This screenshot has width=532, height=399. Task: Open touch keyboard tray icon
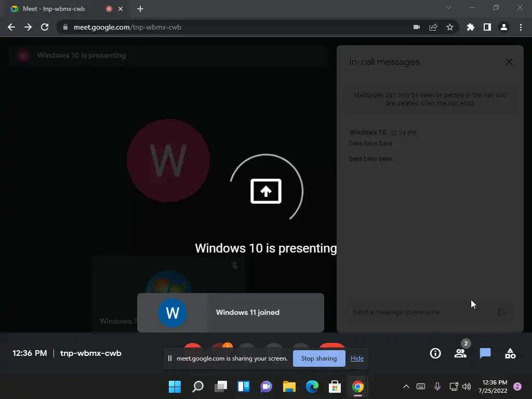click(421, 387)
